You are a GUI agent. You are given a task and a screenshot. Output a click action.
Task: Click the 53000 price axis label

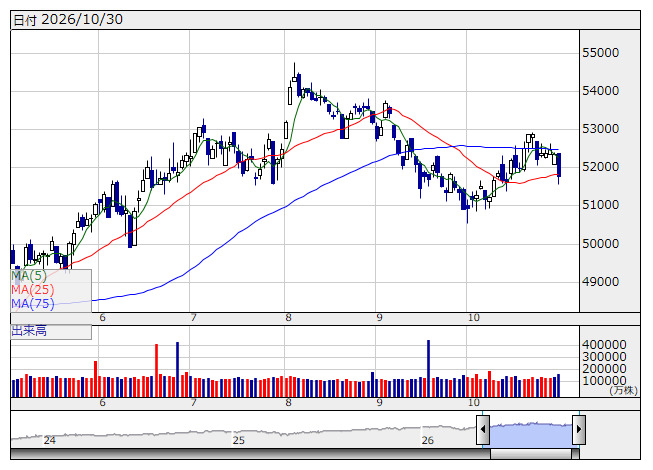pyautogui.click(x=600, y=129)
